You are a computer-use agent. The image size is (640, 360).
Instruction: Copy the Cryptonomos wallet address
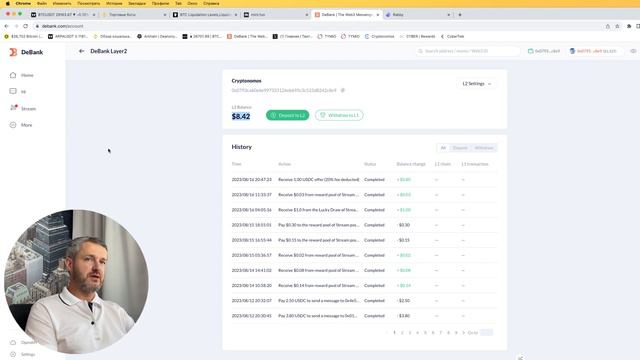point(343,90)
